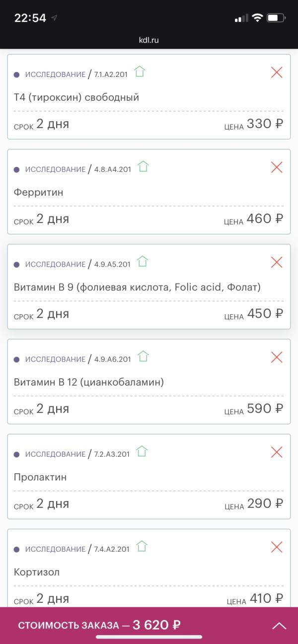
Task: Tap kdl.ru address bar
Action: pyautogui.click(x=149, y=40)
